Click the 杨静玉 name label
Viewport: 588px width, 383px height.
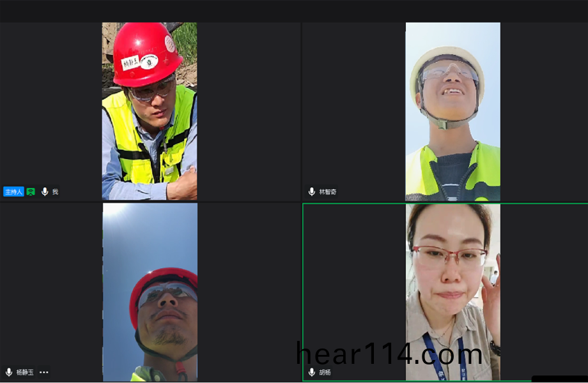[x=26, y=372]
